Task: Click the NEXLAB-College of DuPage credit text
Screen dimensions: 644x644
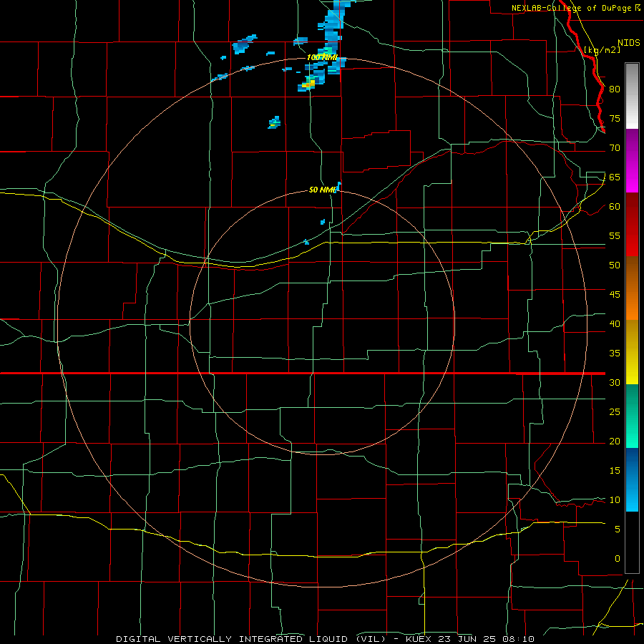Action: click(x=571, y=8)
